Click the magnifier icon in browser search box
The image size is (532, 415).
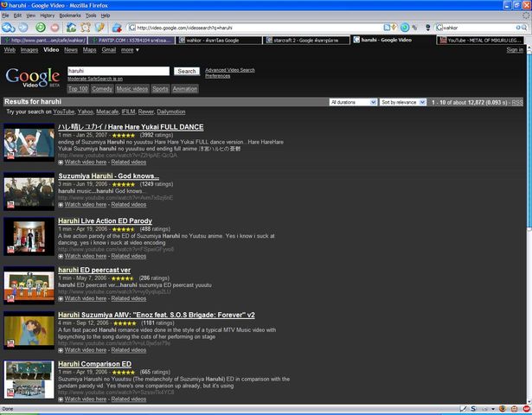click(522, 28)
